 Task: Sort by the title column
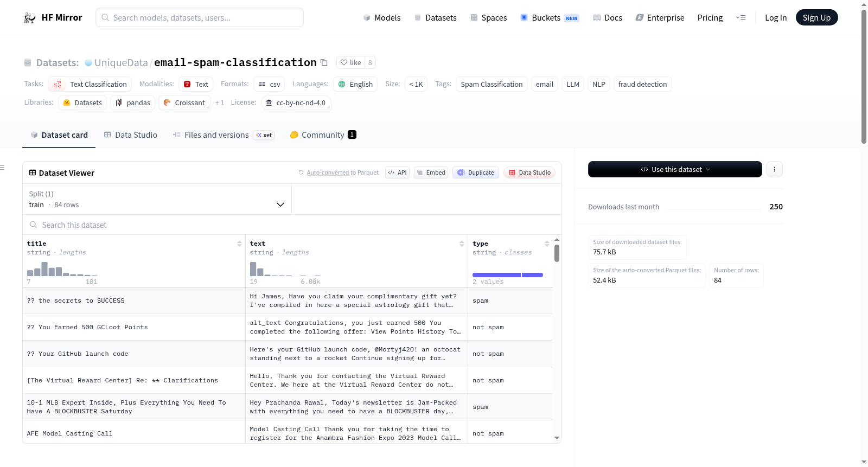239,244
